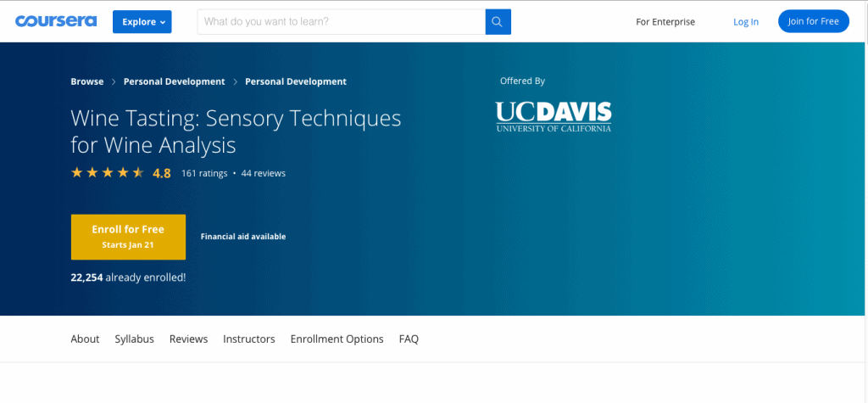Switch to the FAQ tab
The image size is (868, 403).
pyautogui.click(x=409, y=339)
